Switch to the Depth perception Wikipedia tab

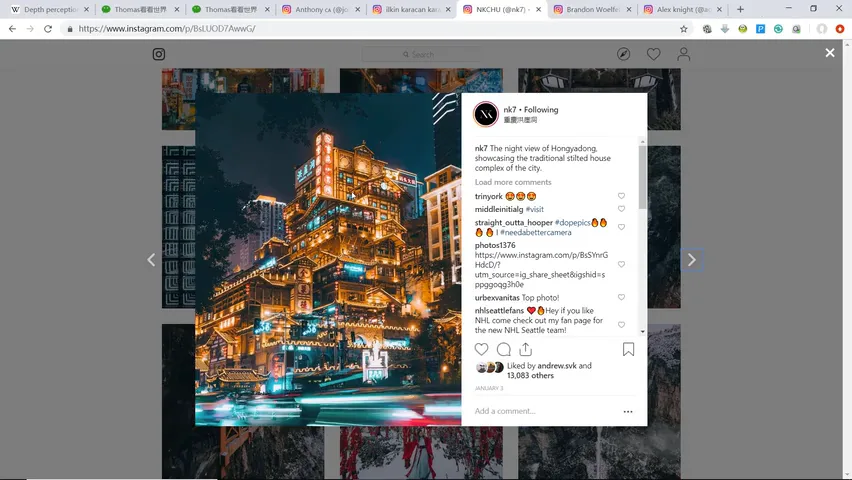(x=50, y=9)
